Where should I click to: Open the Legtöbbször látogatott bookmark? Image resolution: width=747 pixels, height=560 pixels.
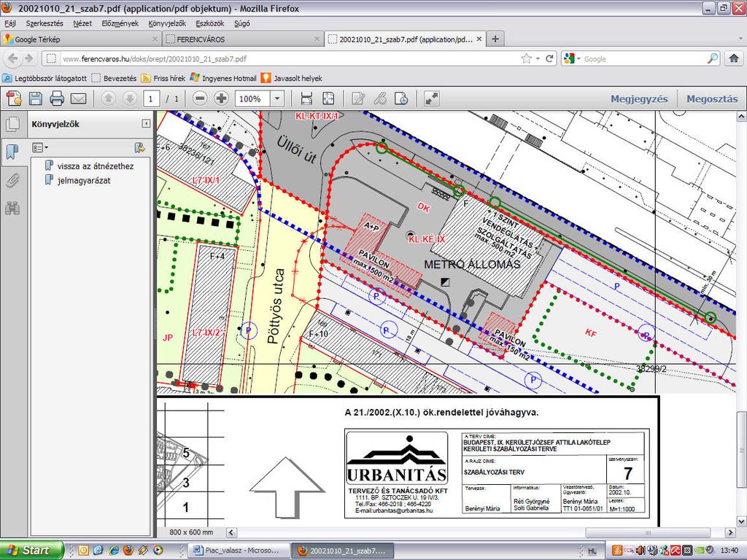pos(45,78)
